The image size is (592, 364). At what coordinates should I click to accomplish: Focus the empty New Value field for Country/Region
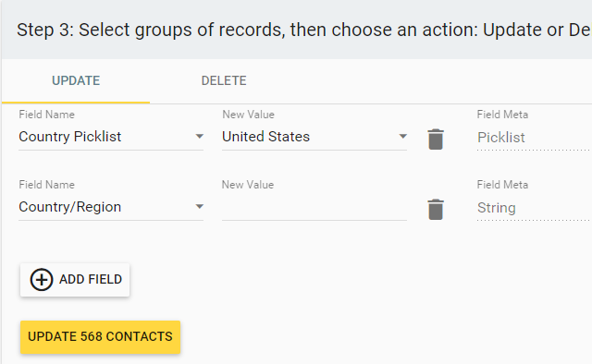[x=314, y=208]
